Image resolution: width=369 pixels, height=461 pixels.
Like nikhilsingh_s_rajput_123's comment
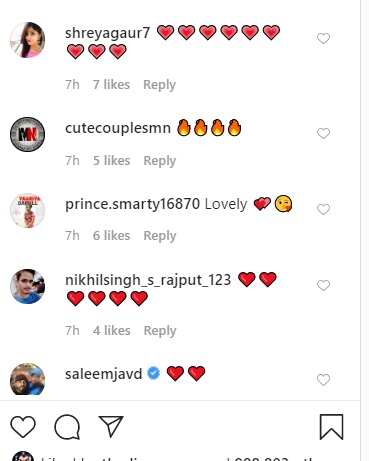coord(323,285)
